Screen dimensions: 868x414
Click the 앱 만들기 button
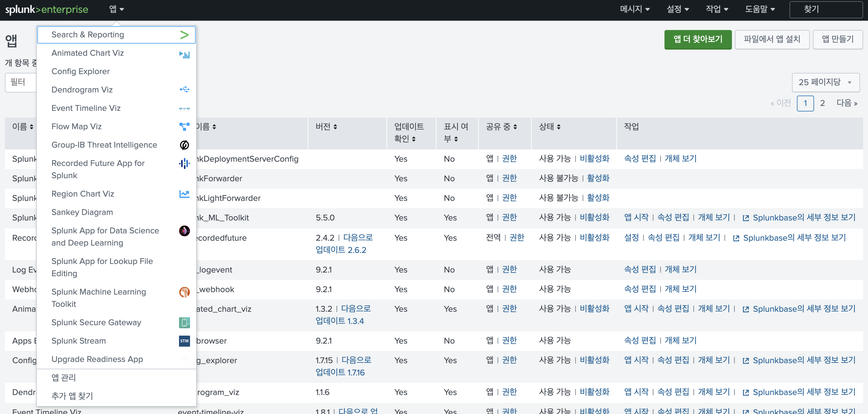point(838,40)
